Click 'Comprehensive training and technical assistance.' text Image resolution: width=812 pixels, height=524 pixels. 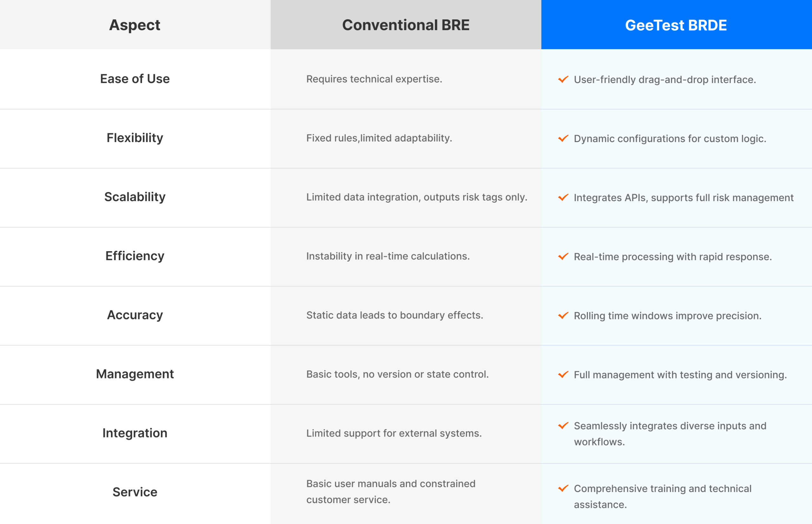[662, 496]
